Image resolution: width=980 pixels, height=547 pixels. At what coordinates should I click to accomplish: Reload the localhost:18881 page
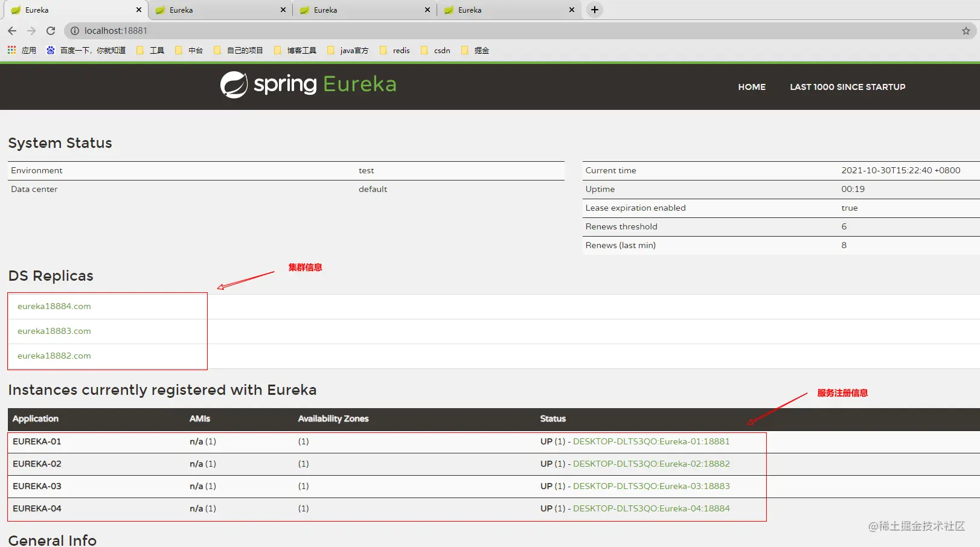(51, 31)
